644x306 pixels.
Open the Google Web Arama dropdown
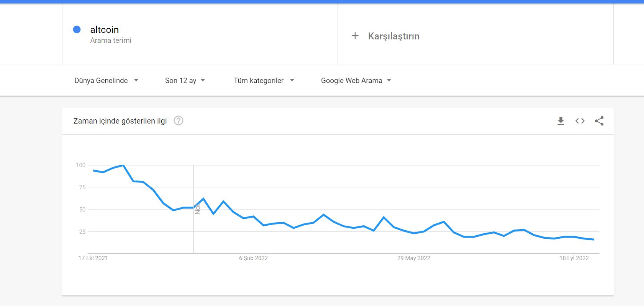(356, 80)
